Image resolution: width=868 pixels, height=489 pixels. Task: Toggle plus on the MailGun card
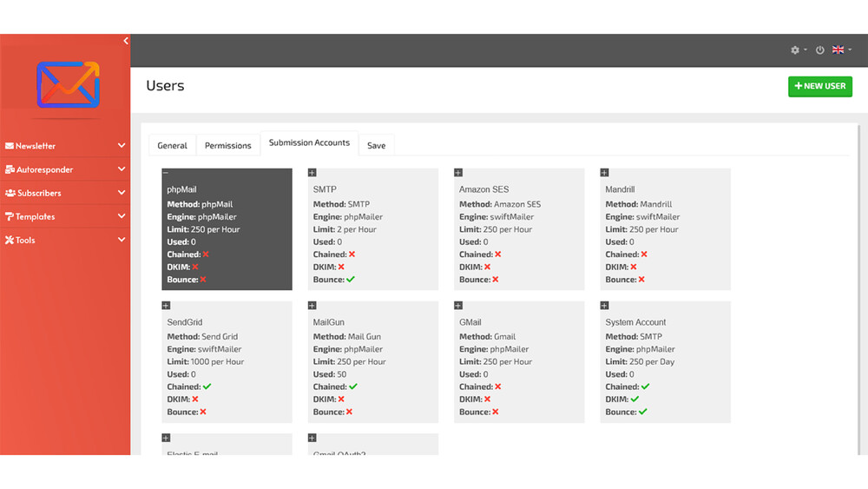312,306
